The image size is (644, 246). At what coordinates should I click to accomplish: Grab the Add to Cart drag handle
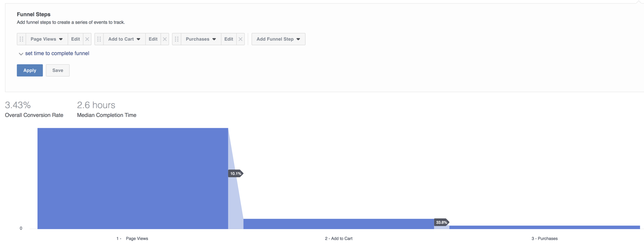pos(99,39)
